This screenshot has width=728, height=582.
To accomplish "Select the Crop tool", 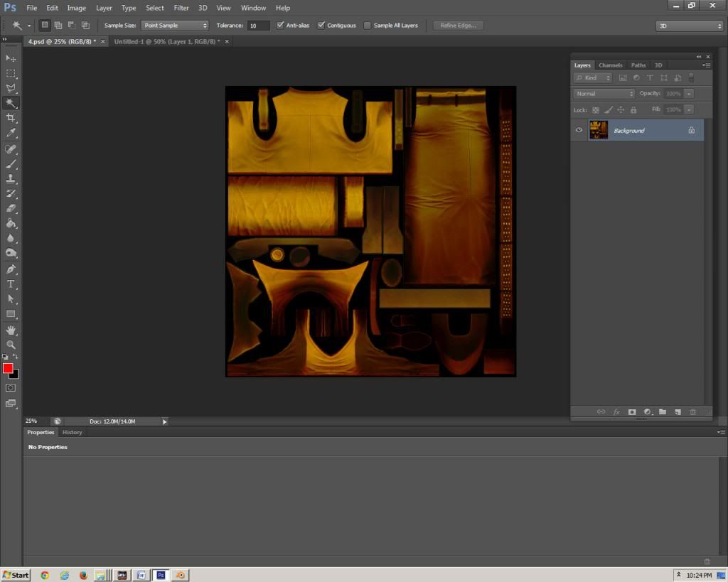I will (11, 118).
